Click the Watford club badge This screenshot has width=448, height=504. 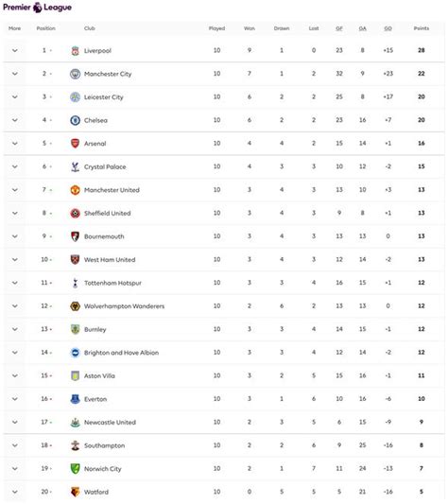click(x=75, y=492)
